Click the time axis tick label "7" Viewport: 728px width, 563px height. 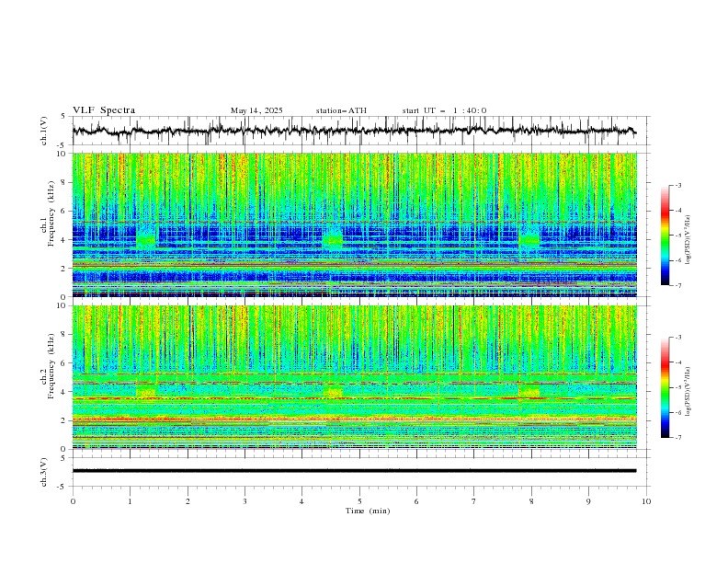(474, 501)
